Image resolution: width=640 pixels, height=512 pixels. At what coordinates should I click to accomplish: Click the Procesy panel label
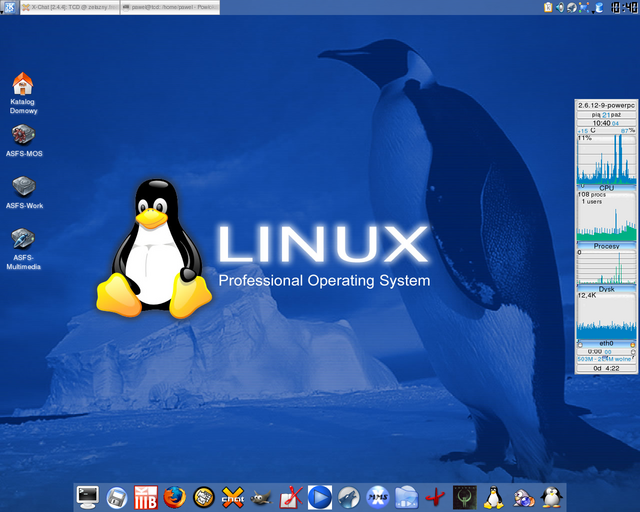click(606, 246)
